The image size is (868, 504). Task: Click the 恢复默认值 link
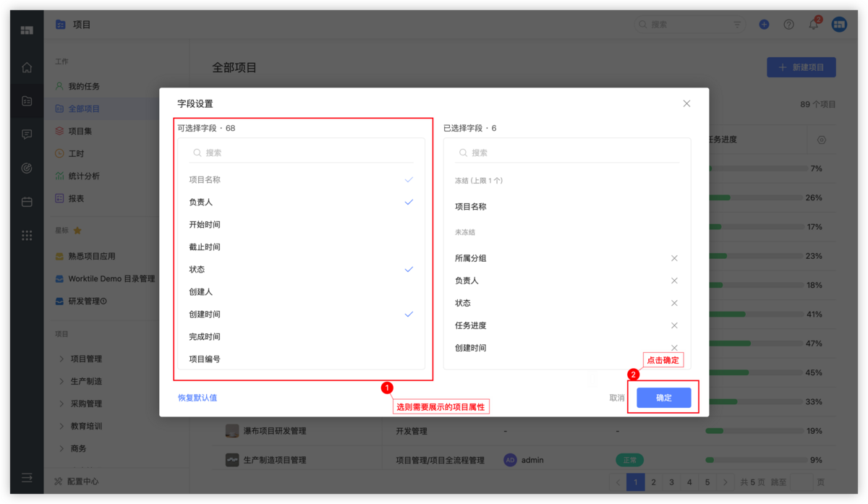[x=197, y=398]
